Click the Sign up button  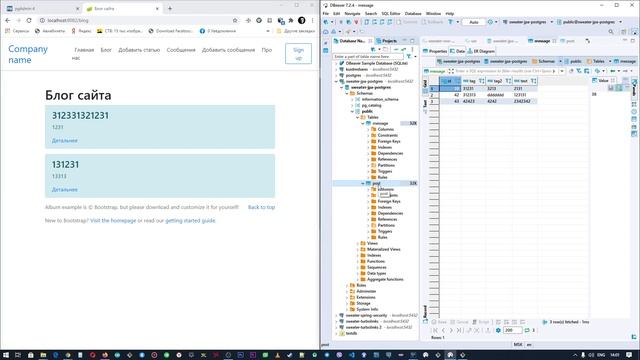pos(298,53)
